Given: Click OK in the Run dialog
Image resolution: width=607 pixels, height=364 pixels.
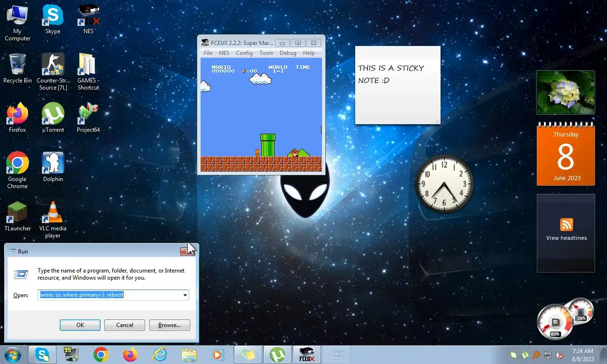Looking at the screenshot, I should 80,325.
